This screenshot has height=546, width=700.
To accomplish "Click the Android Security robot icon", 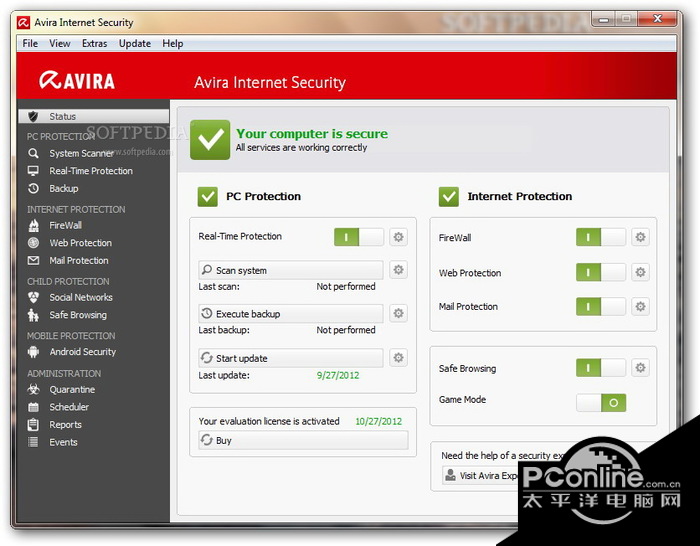I will (33, 352).
